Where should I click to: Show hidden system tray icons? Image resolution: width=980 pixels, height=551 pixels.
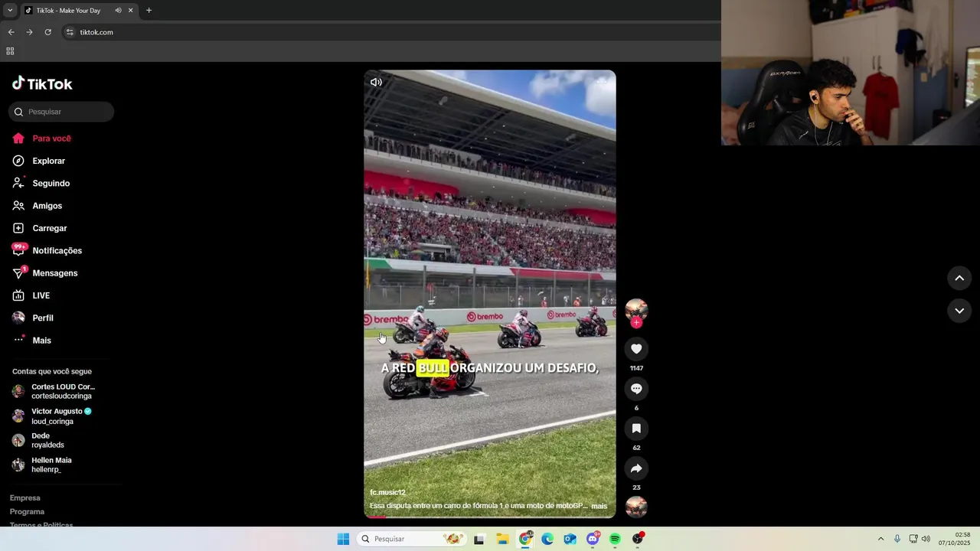click(x=880, y=539)
